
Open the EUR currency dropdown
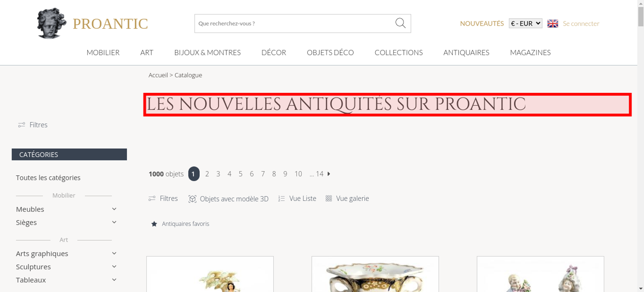click(526, 23)
